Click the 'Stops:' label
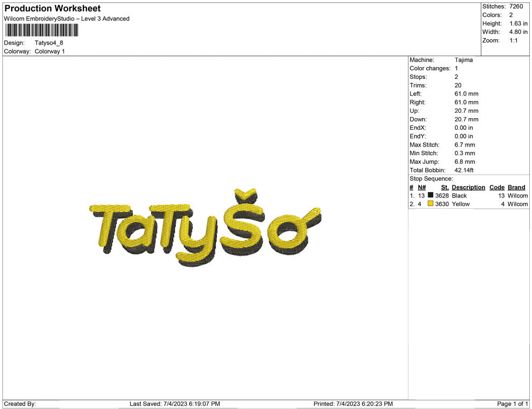Viewport: 532px width, 409px height. tap(418, 77)
